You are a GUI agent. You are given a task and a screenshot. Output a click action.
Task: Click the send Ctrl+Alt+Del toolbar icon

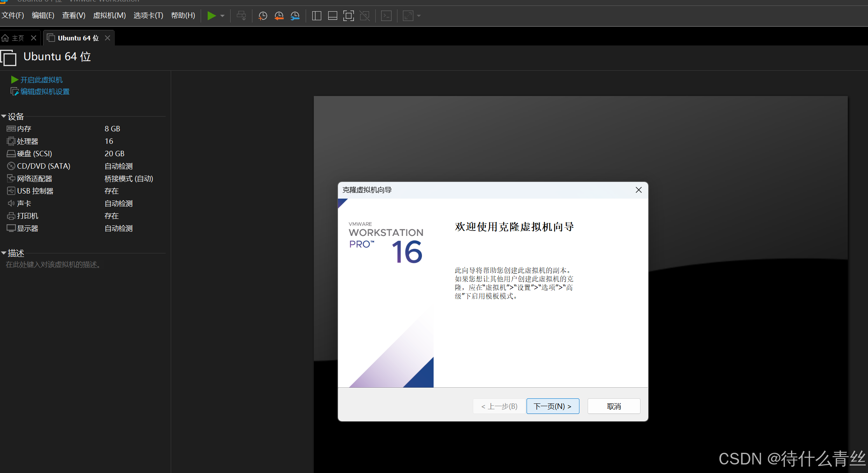[241, 16]
